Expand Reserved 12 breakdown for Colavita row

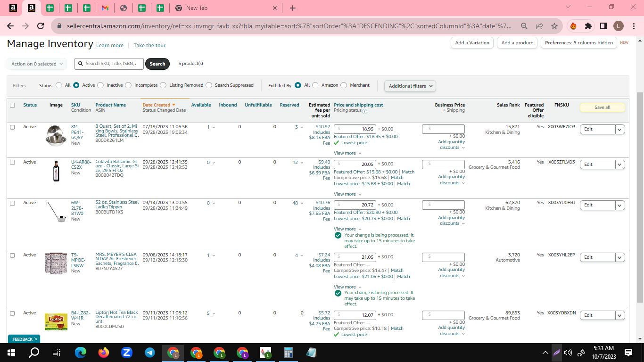(x=298, y=163)
